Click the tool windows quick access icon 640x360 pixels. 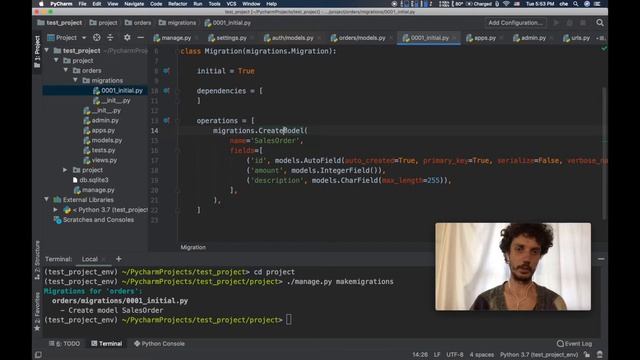[x=38, y=355]
